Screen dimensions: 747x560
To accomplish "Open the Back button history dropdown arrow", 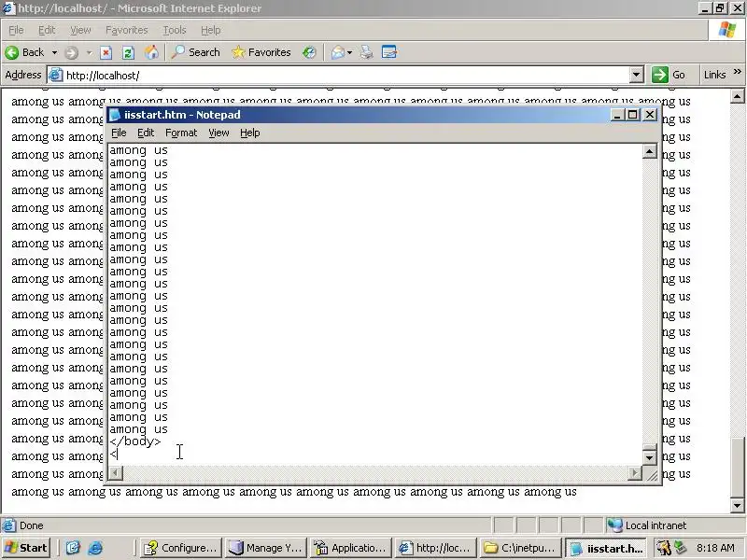I will pyautogui.click(x=54, y=52).
